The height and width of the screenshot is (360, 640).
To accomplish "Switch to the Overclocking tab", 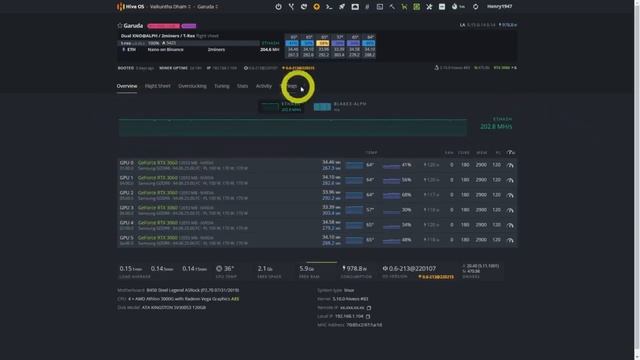I will tap(192, 86).
